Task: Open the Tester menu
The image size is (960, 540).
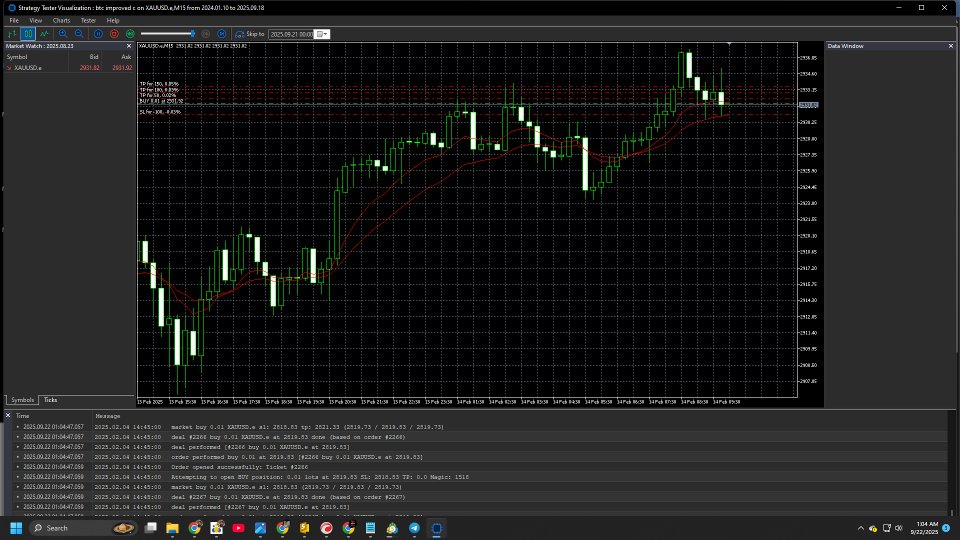Action: [x=88, y=20]
